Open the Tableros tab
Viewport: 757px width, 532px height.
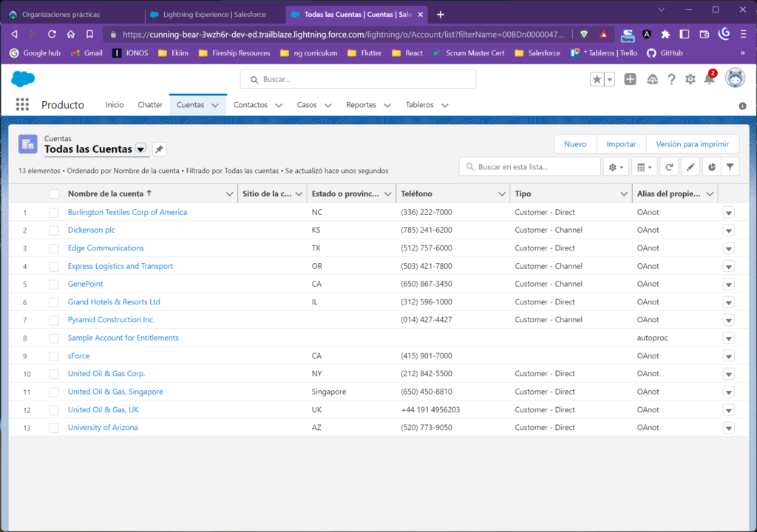[x=420, y=105]
